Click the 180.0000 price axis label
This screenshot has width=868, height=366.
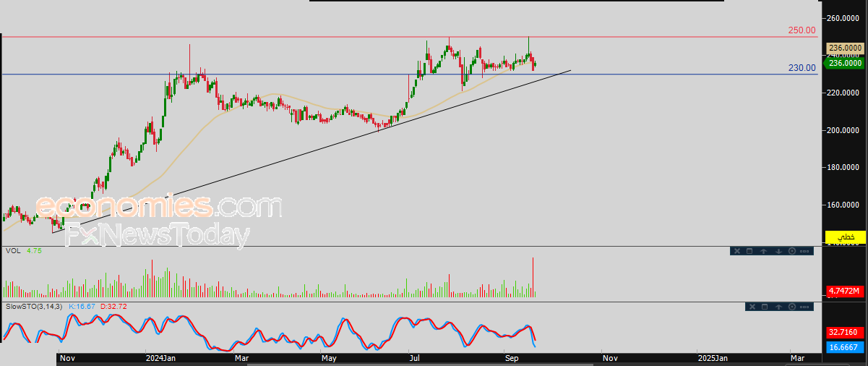[x=844, y=168]
